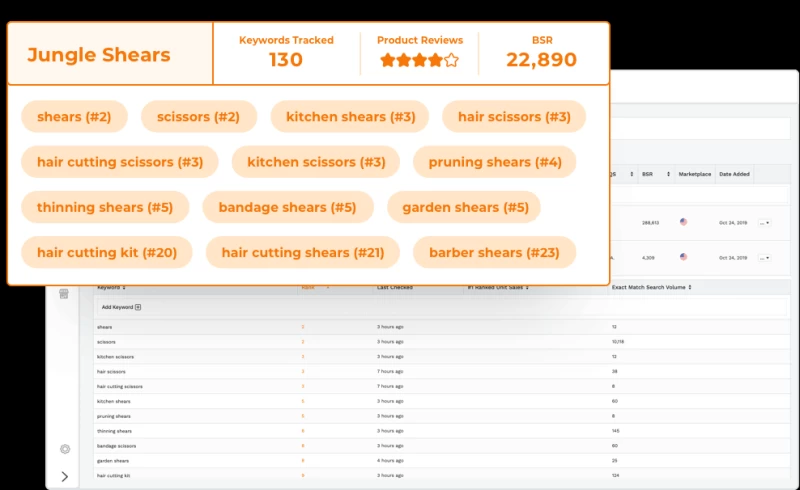800x490 pixels.
Task: Click the 'hair cutting kit (#20)' tag
Action: [x=107, y=253]
